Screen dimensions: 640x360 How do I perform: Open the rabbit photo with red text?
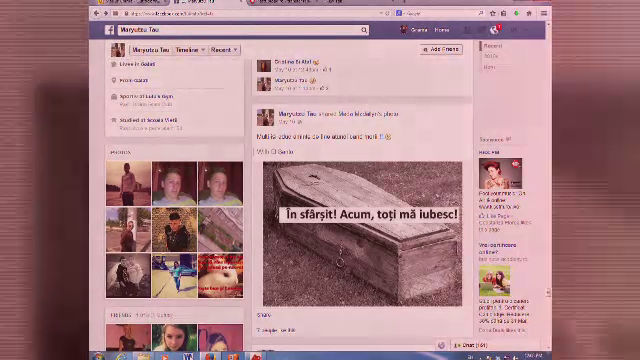(220, 276)
